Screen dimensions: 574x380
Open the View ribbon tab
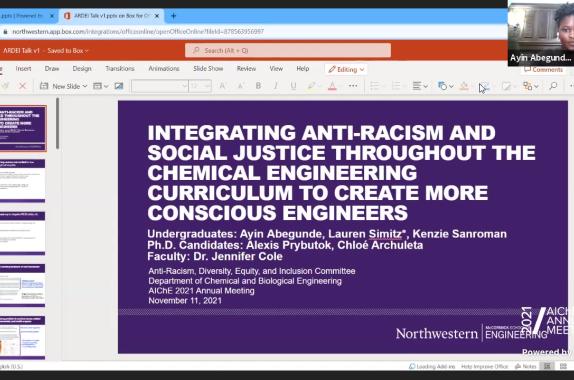click(276, 68)
